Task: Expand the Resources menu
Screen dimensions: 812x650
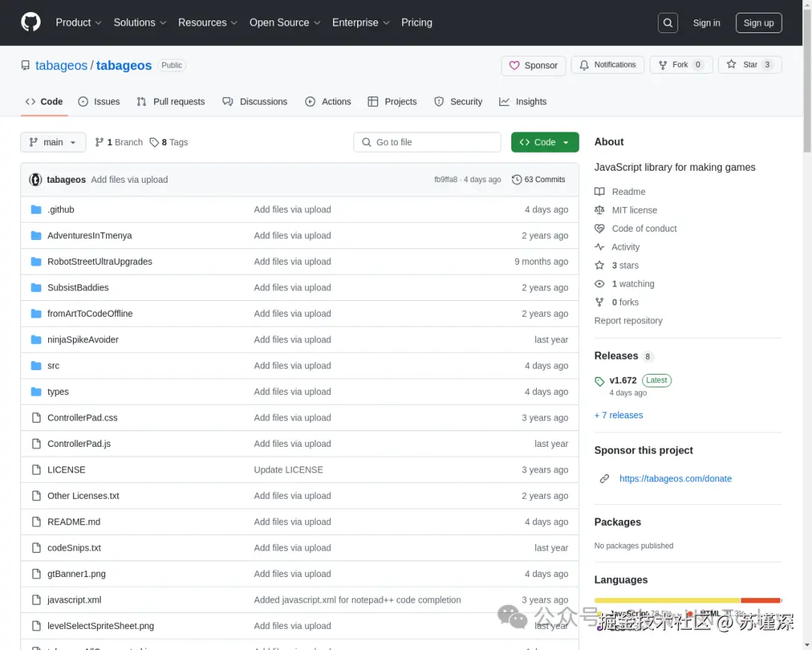Action: 208,23
